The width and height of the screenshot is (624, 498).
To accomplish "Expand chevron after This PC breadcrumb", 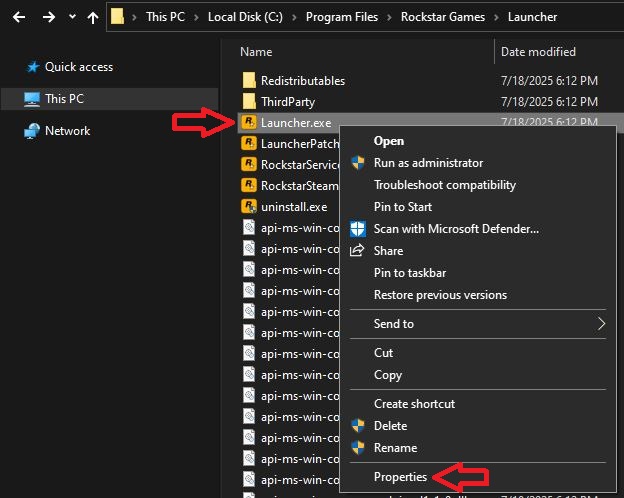I will (x=196, y=17).
